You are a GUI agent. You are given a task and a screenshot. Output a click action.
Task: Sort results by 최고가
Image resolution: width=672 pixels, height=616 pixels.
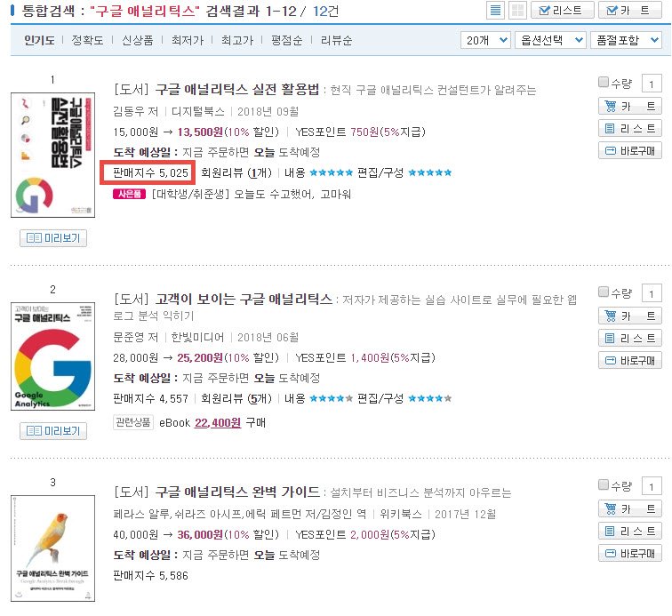click(x=237, y=40)
